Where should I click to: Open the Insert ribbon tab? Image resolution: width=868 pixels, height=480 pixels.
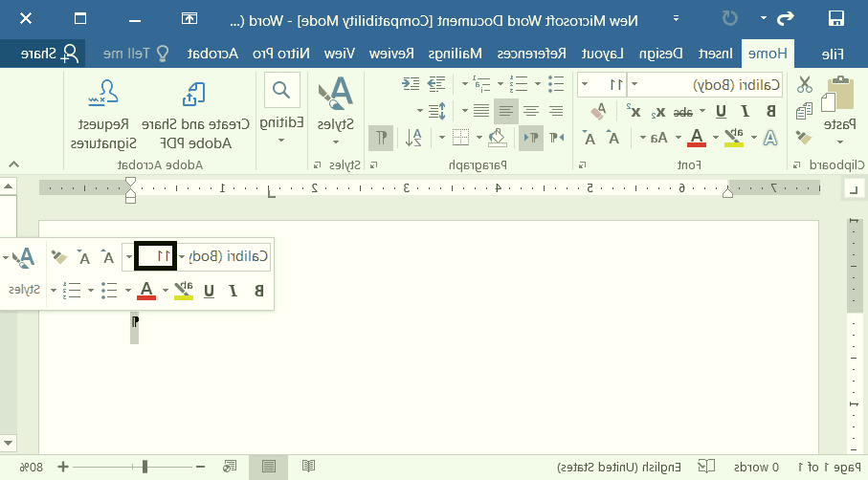pos(716,54)
